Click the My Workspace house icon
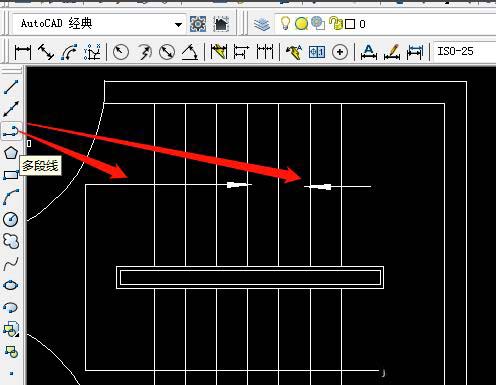The width and height of the screenshot is (496, 385). [221, 24]
